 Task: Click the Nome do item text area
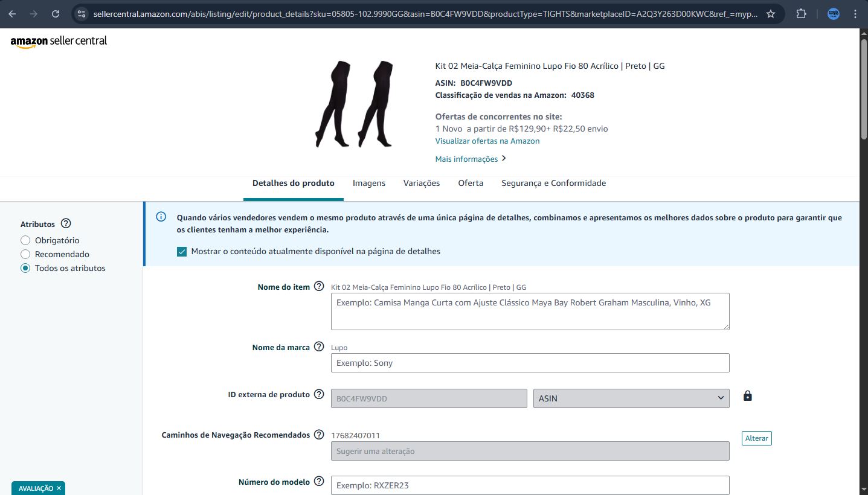tap(530, 311)
